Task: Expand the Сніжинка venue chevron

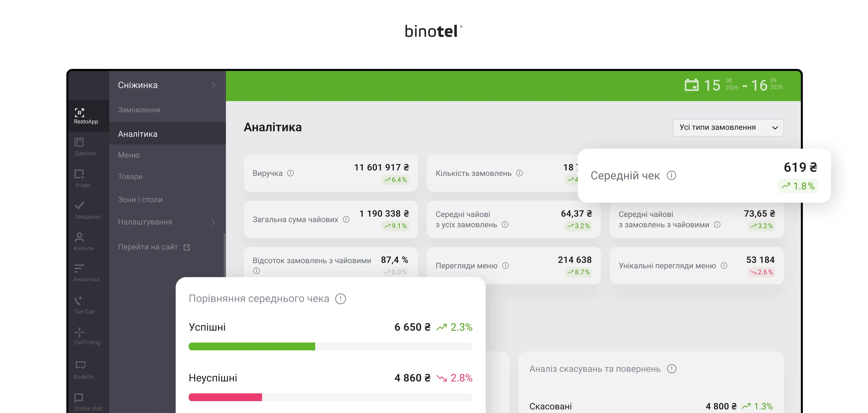Action: (x=213, y=85)
